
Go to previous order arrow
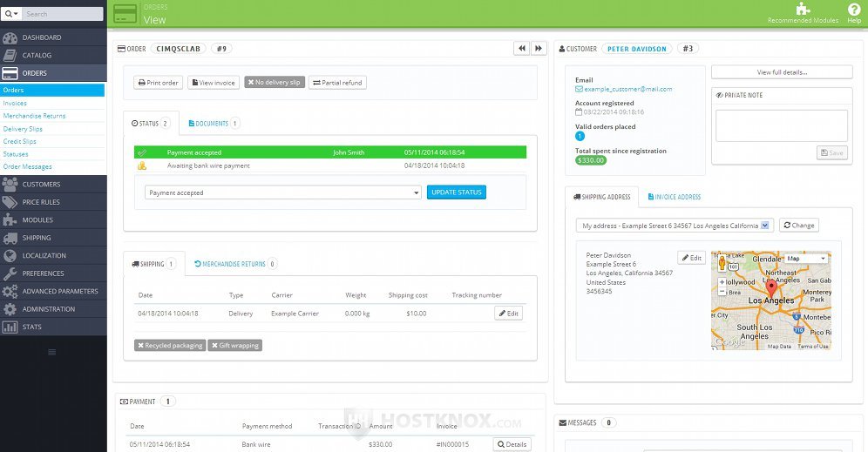tap(521, 49)
